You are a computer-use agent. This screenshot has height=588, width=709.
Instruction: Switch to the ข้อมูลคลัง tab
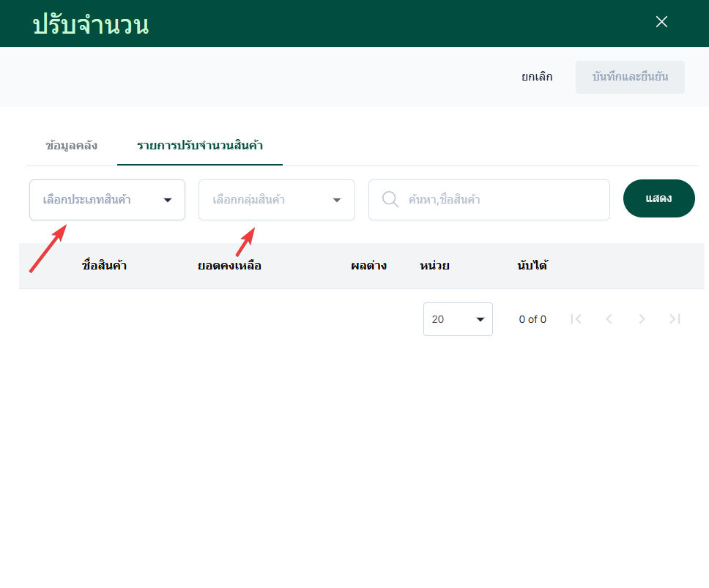(72, 146)
